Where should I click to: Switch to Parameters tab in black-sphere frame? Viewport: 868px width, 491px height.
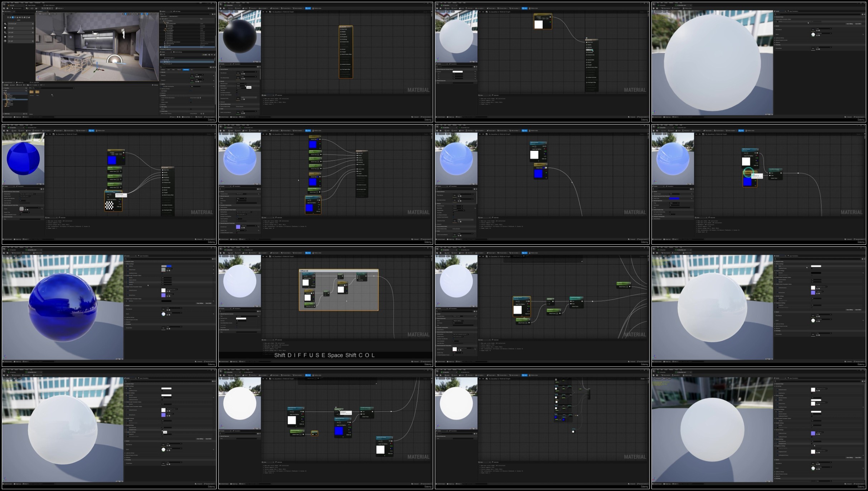click(237, 64)
